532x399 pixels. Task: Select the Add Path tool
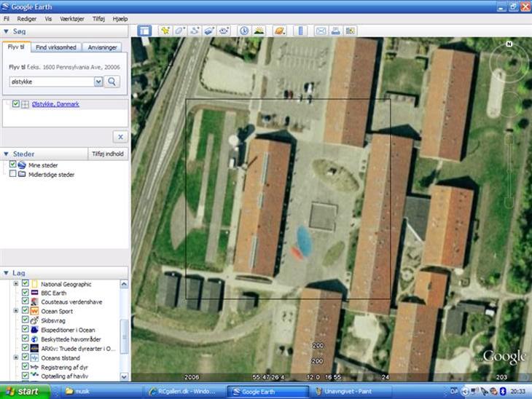(x=195, y=31)
